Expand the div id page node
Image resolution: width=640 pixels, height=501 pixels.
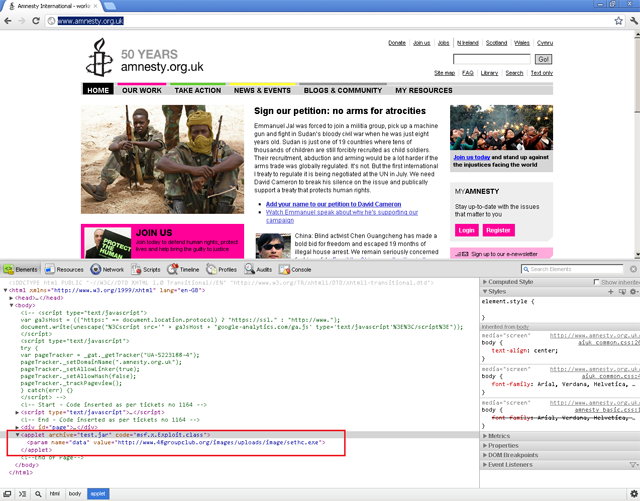tap(18, 427)
